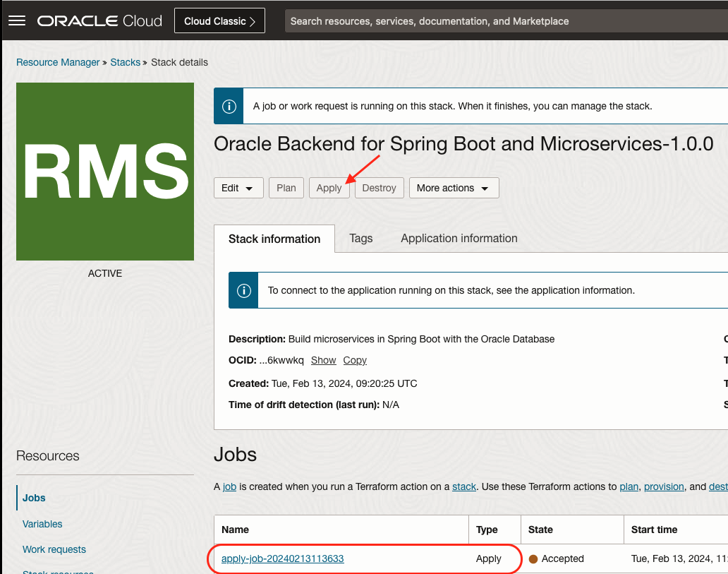Open Work requests in Resources sidebar
Screen dimensions: 728x574
point(54,549)
